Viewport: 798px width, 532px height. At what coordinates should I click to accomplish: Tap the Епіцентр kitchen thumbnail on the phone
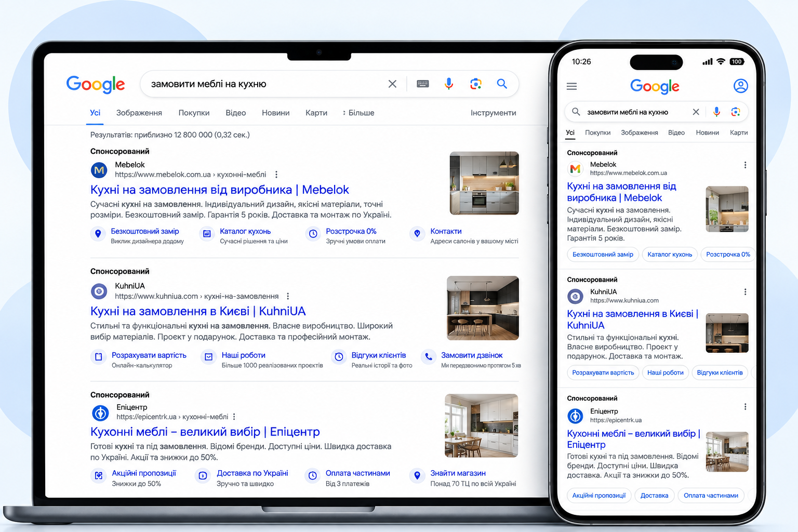click(x=727, y=451)
